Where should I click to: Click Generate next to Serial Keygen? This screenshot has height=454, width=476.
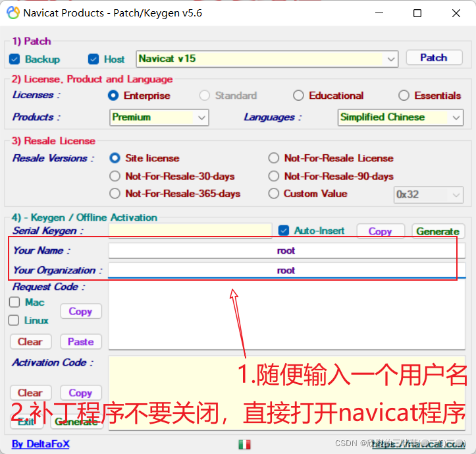pos(438,231)
